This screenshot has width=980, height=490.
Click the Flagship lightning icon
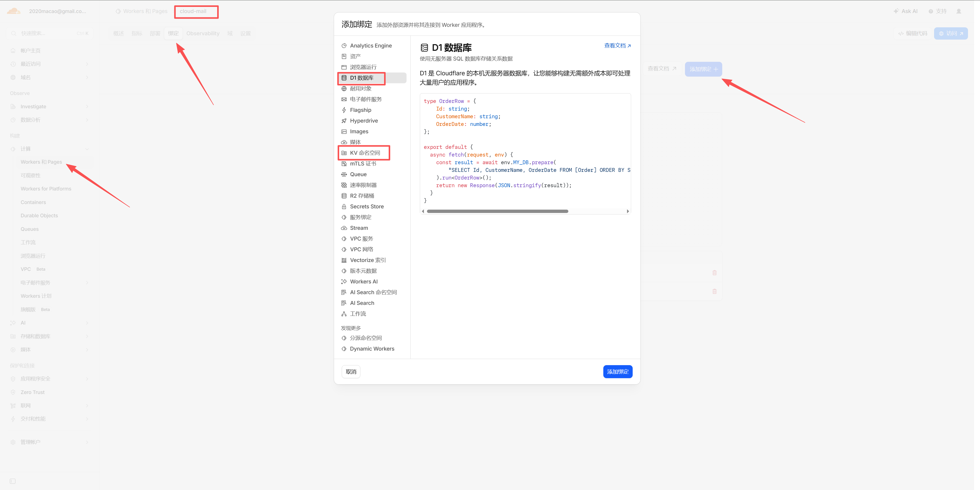pos(344,110)
